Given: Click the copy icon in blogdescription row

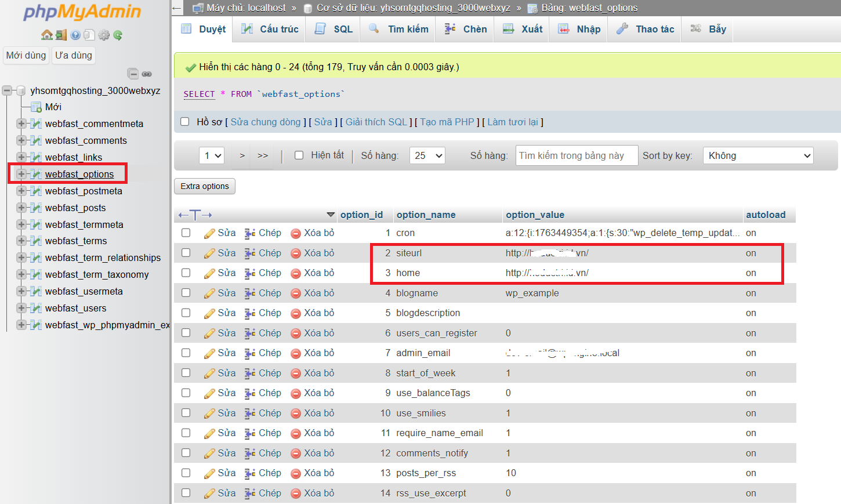Looking at the screenshot, I should [x=250, y=313].
